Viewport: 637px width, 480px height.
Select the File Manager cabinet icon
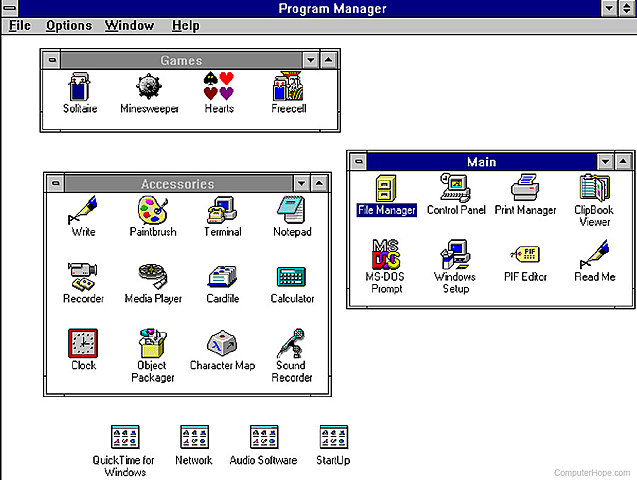pos(386,188)
